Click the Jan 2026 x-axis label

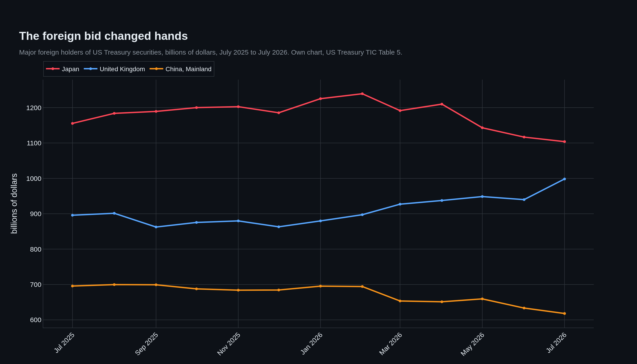[x=312, y=344]
